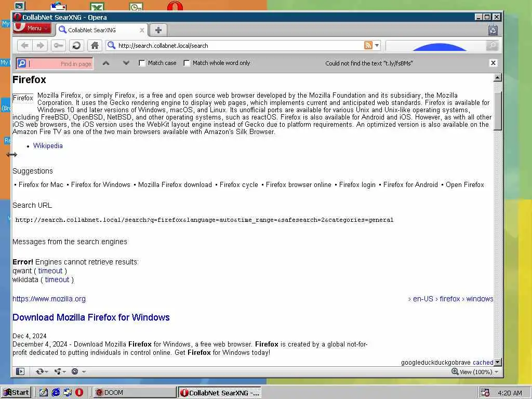Image resolution: width=532 pixels, height=399 pixels.
Task: Jump to previous find match
Action: pyautogui.click(x=106, y=63)
